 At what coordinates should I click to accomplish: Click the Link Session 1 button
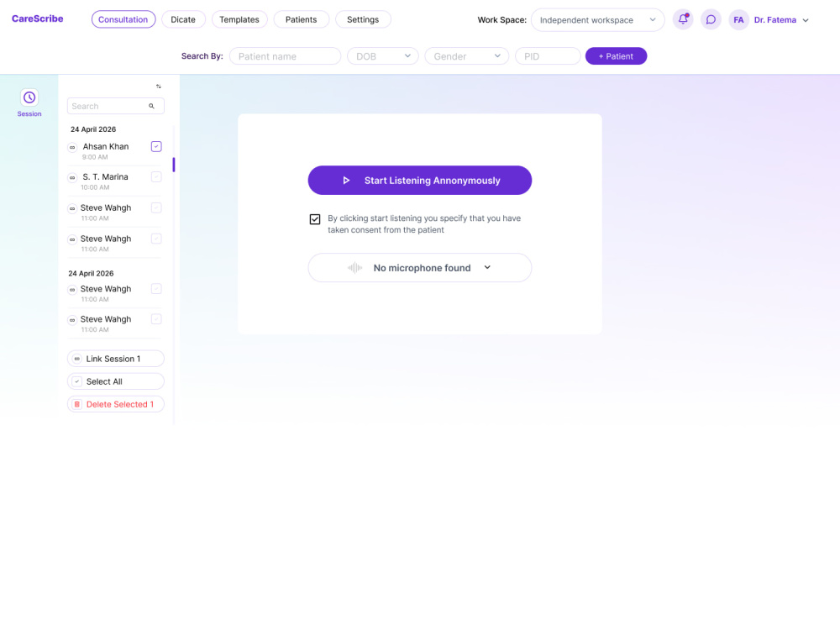pos(116,359)
